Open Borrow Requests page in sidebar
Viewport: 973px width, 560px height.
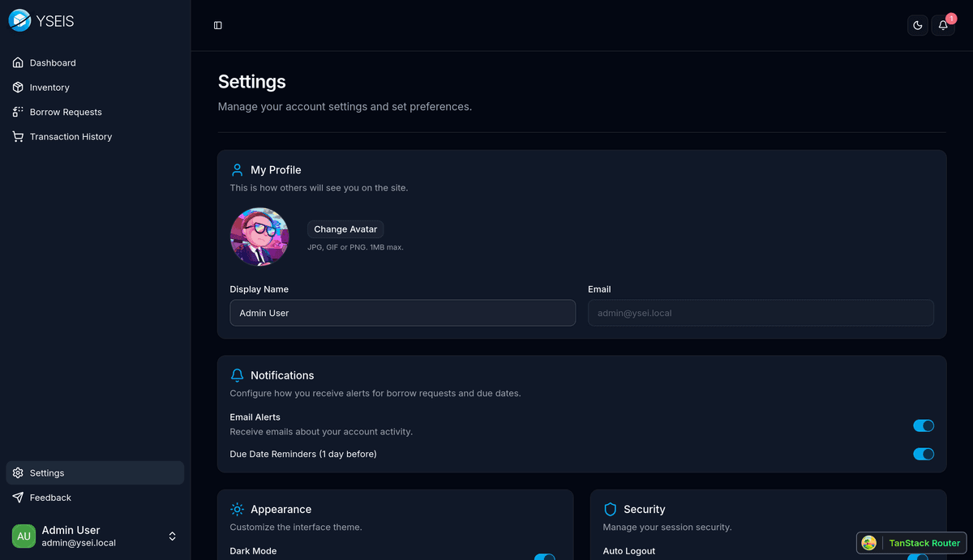point(66,112)
